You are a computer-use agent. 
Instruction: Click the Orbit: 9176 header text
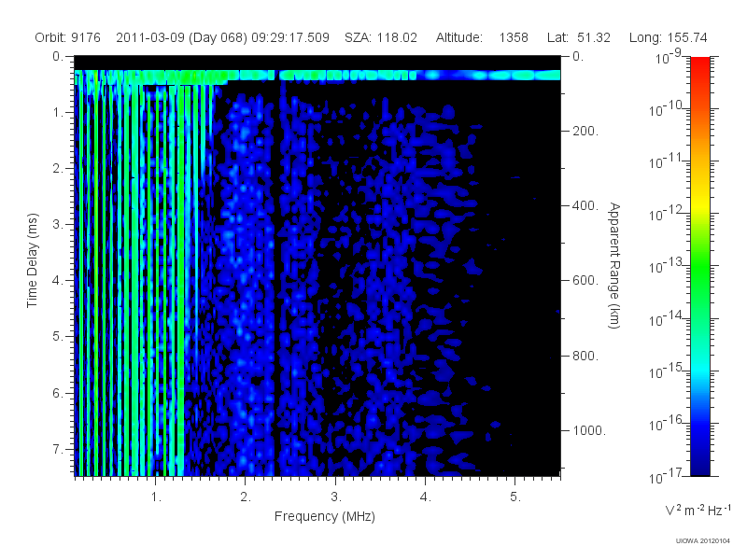click(x=67, y=37)
